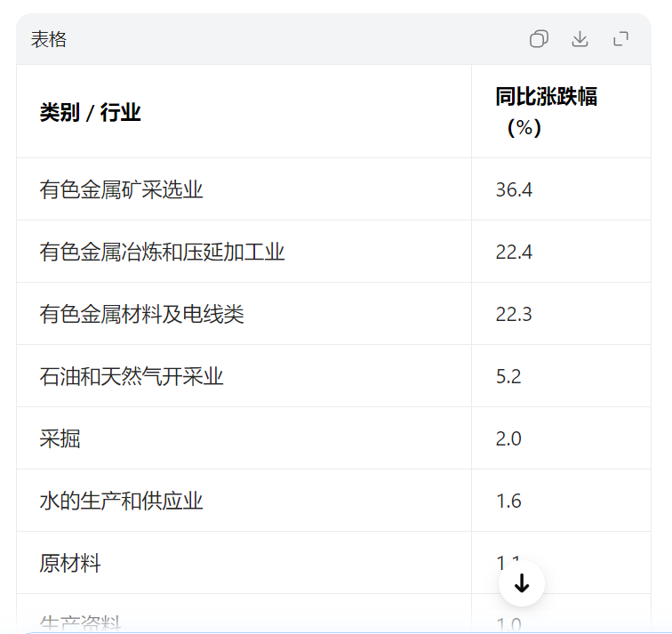Click the value 1.6

coord(508,501)
